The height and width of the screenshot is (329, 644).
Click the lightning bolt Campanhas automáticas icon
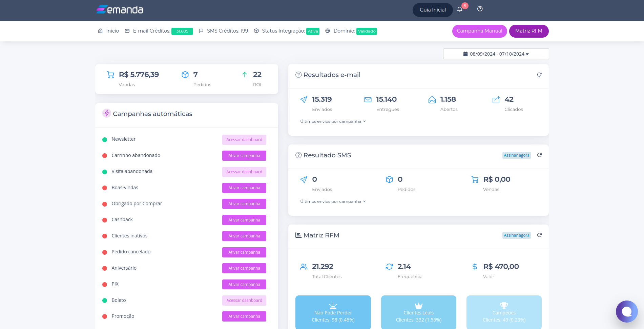(x=107, y=113)
